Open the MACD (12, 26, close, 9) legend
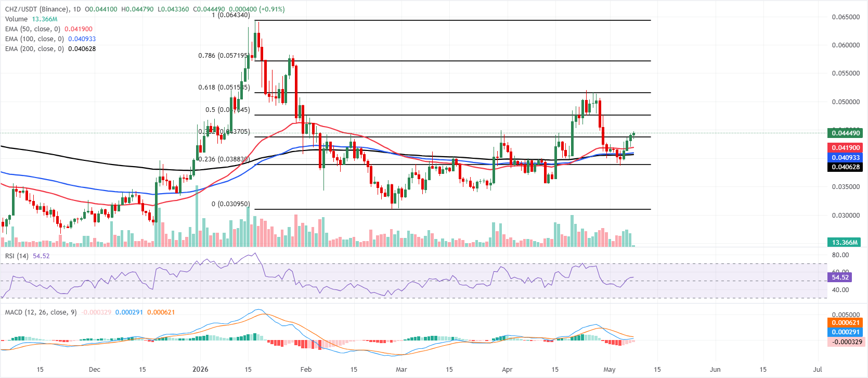The height and width of the screenshot is (378, 868). coord(41,312)
